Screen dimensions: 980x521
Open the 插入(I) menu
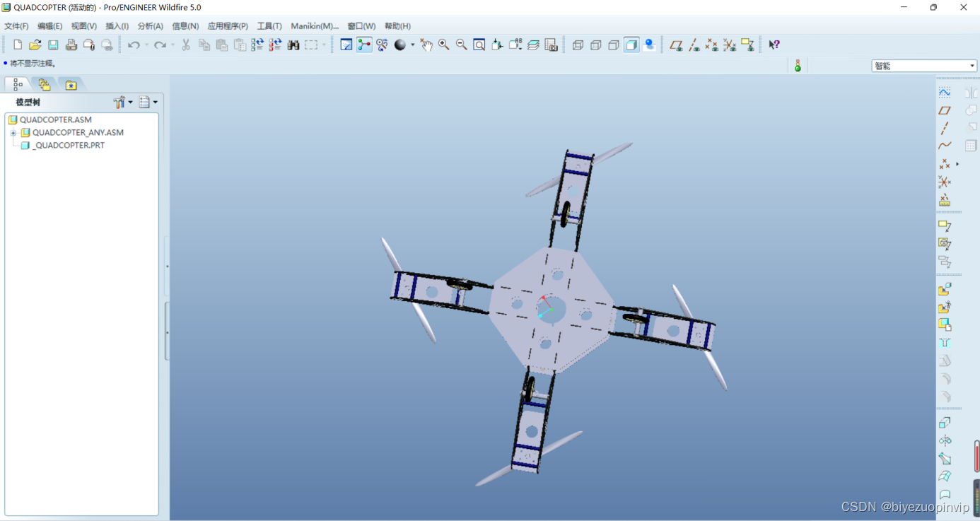tap(117, 26)
